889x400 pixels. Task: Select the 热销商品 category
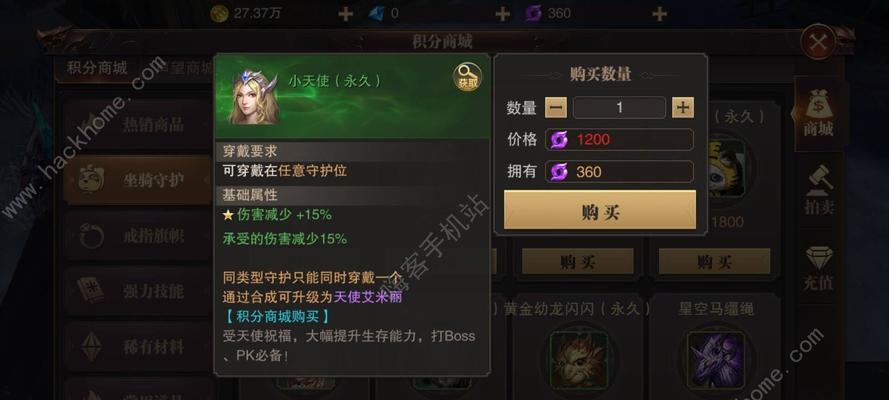[x=138, y=125]
